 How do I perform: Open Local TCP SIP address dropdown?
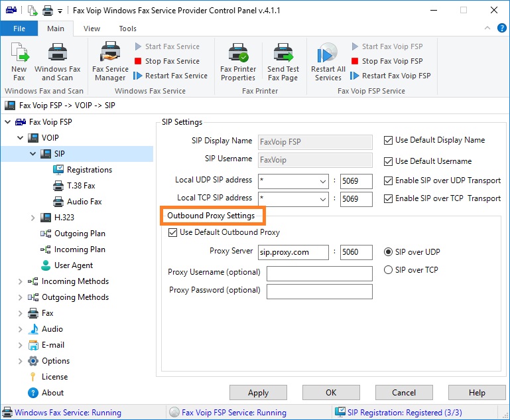pos(323,200)
